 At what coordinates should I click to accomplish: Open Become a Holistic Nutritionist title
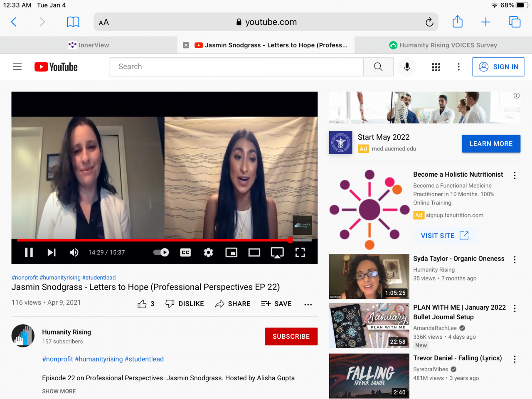pyautogui.click(x=458, y=175)
